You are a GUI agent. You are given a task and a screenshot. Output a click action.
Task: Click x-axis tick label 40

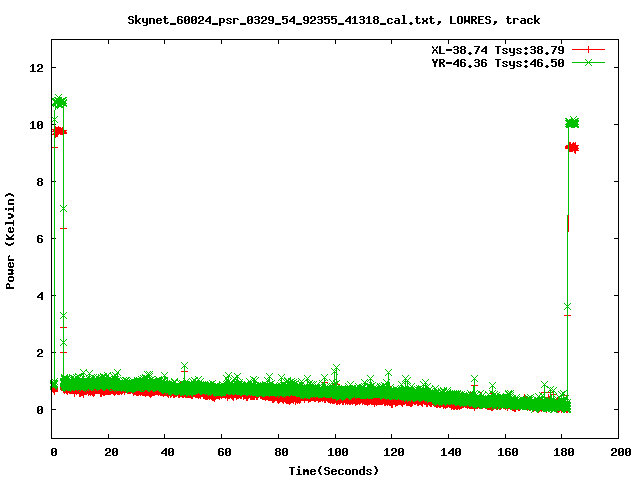167,452
